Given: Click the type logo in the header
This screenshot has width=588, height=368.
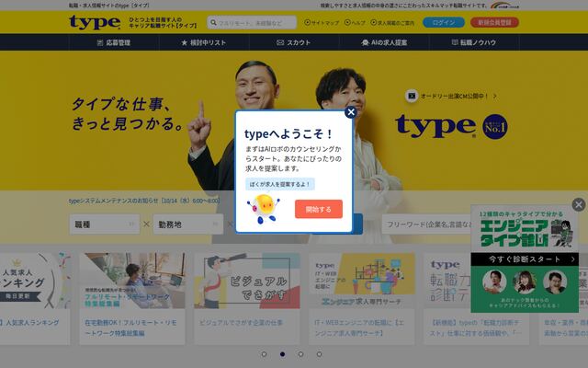Looking at the screenshot, I should tap(95, 22).
